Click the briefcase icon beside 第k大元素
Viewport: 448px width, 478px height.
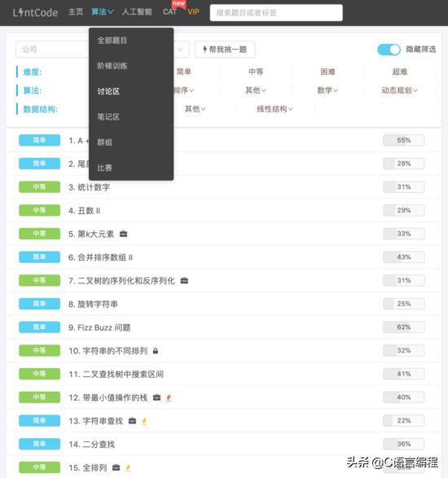click(x=123, y=234)
